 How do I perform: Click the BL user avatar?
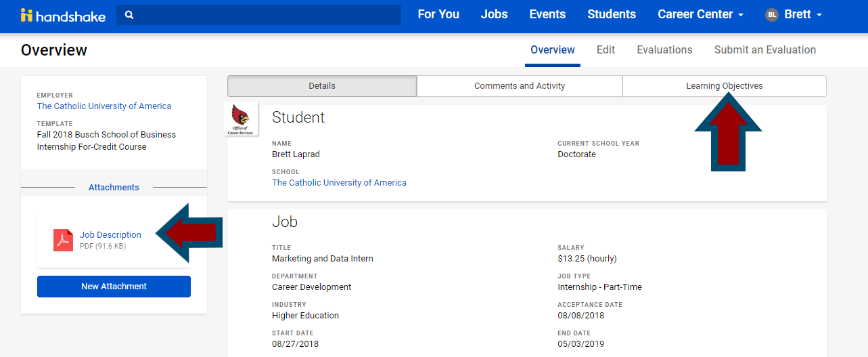(772, 14)
